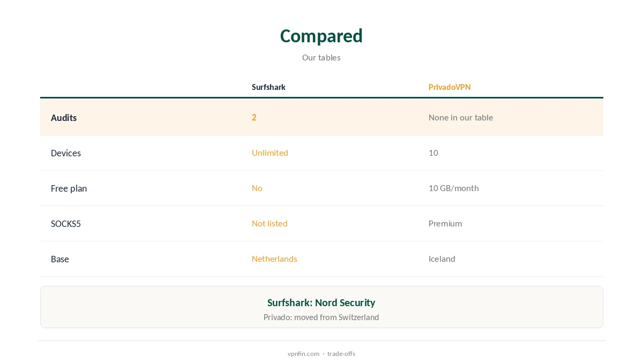This screenshot has height=364, width=643.
Task: Click the "10 GB/month" cell
Action: [454, 188]
